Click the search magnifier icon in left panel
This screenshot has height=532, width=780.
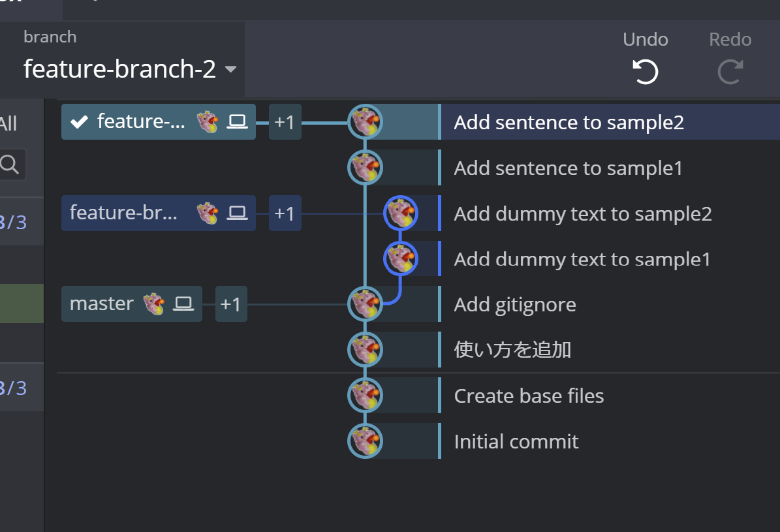pyautogui.click(x=10, y=164)
